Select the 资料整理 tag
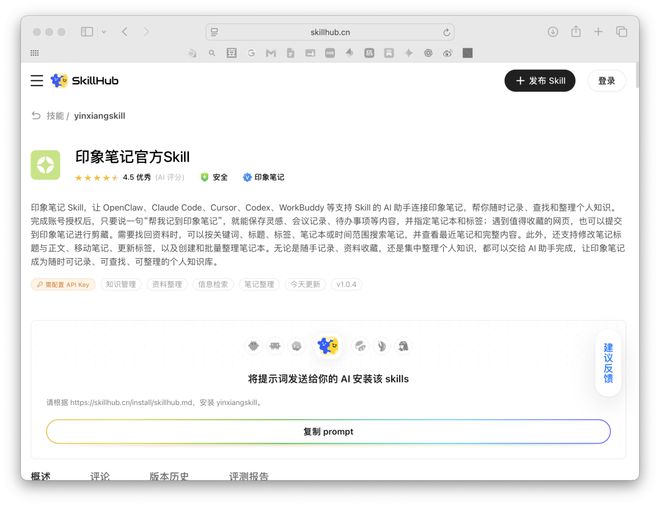 tap(167, 285)
